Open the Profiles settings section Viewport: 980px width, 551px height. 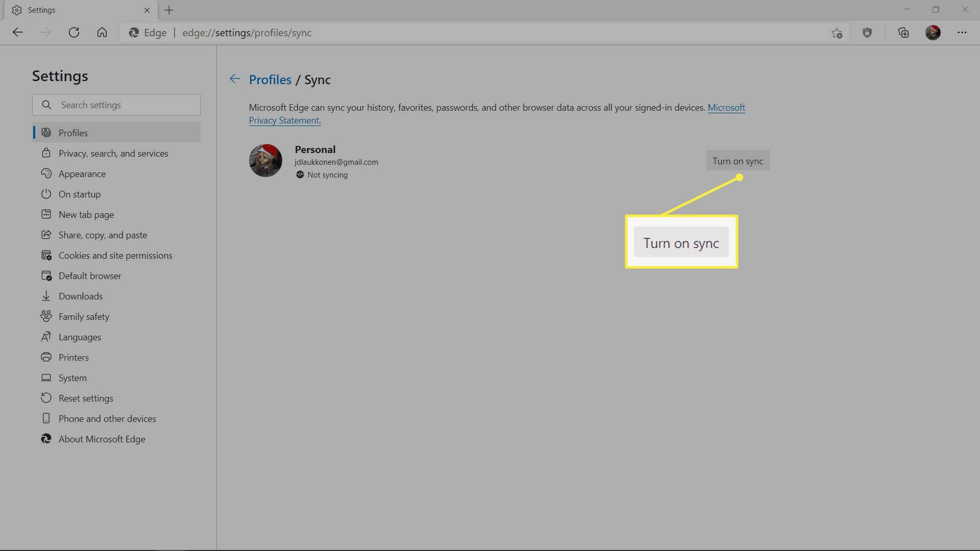[116, 133]
